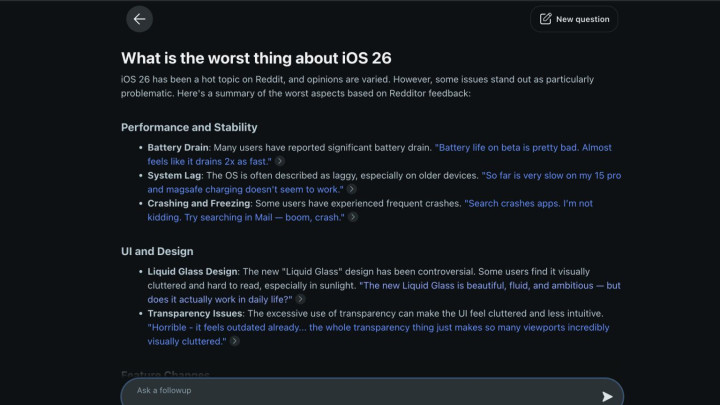Expand the source chevron after the battery drain quote
Image resolution: width=720 pixels, height=405 pixels.
pos(280,161)
